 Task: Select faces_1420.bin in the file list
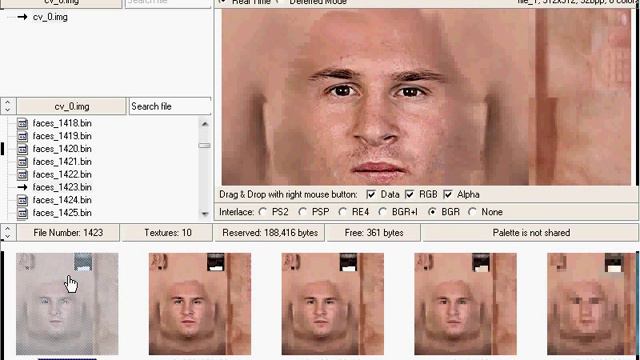tap(62, 149)
